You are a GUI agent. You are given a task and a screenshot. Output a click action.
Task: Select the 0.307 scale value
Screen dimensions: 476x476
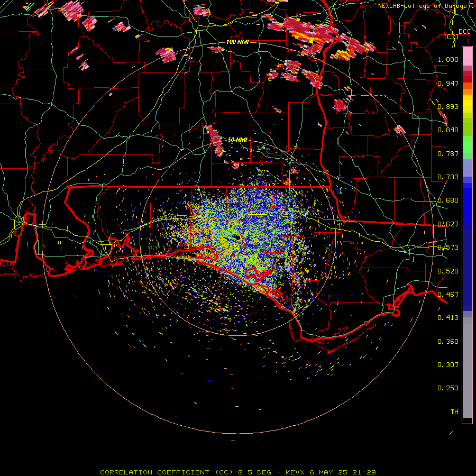tap(448, 365)
